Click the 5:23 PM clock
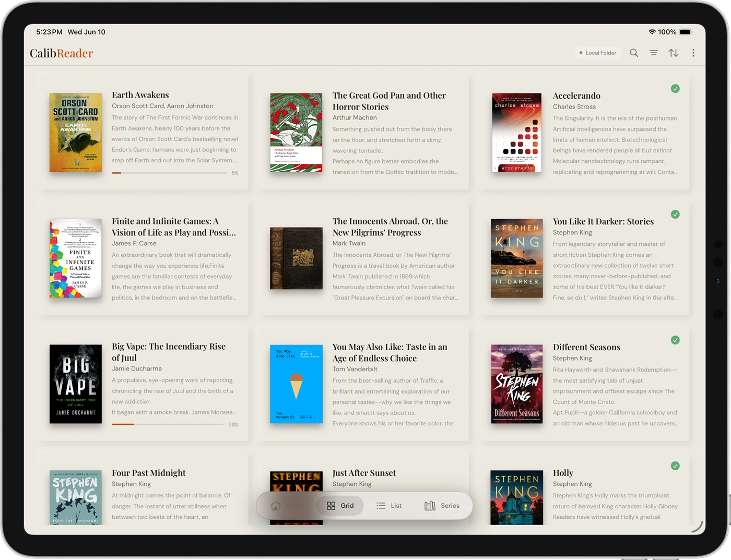 pyautogui.click(x=49, y=32)
